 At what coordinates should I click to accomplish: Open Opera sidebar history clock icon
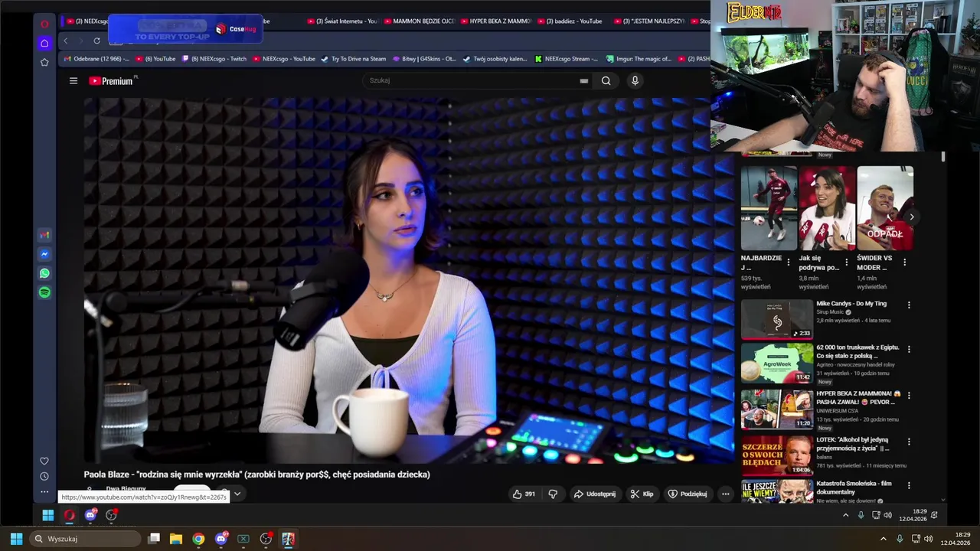point(44,476)
